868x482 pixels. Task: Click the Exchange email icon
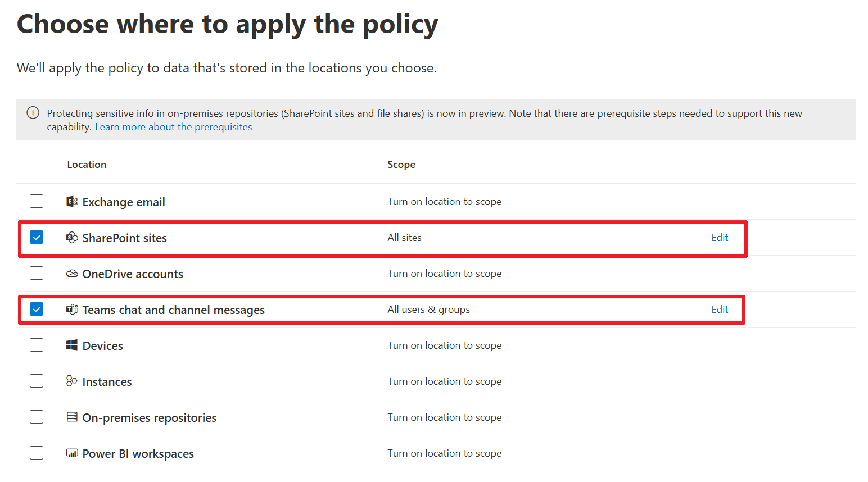click(x=72, y=201)
